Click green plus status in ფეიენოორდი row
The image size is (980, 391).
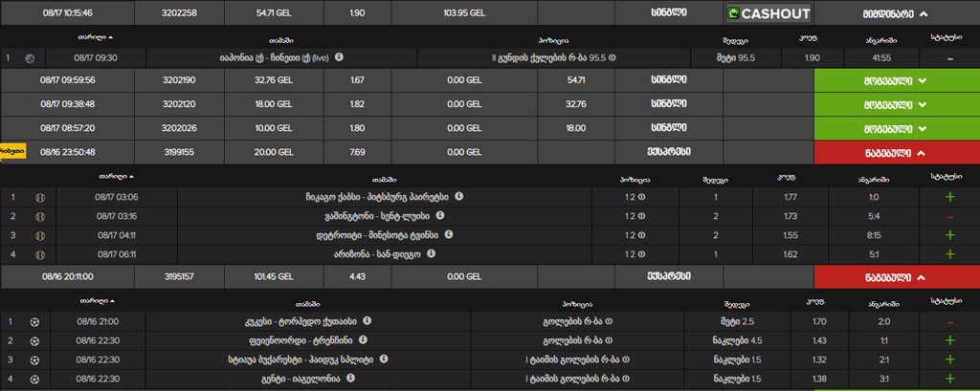click(x=950, y=340)
